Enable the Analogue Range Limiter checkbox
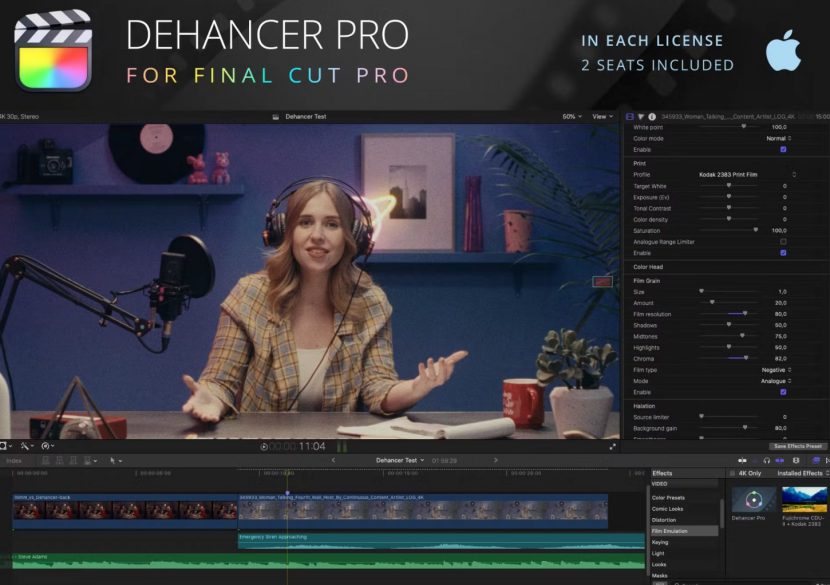830x585 pixels. pos(782,242)
